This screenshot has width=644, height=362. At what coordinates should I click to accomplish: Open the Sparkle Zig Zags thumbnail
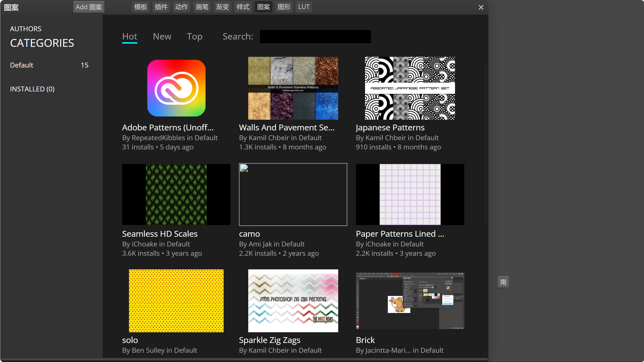tap(293, 301)
